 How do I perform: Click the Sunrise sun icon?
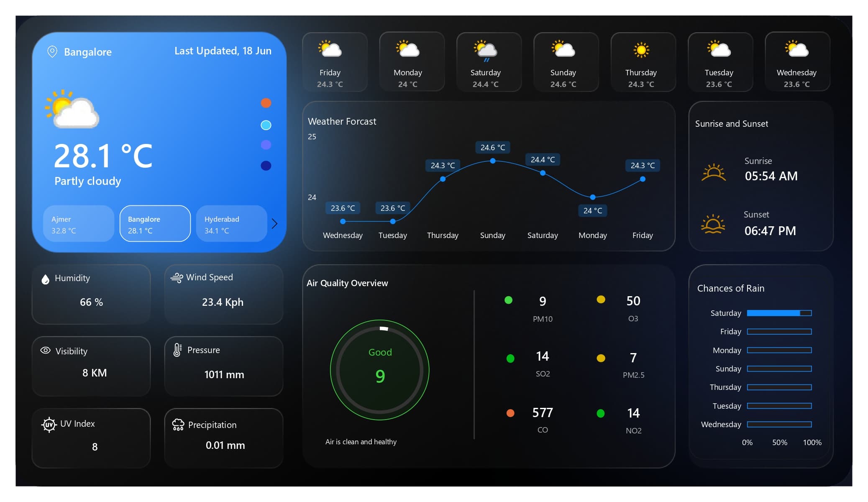[x=714, y=172]
